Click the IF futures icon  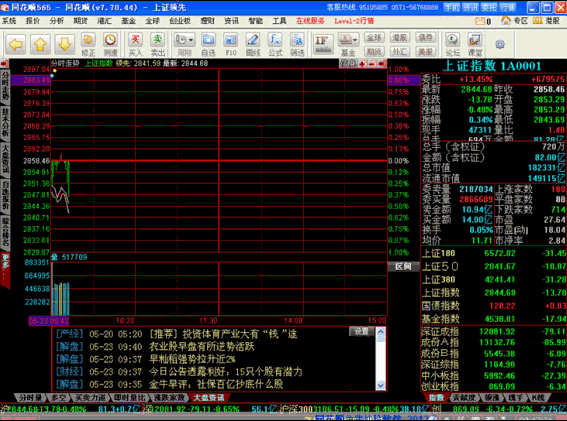pyautogui.click(x=323, y=44)
